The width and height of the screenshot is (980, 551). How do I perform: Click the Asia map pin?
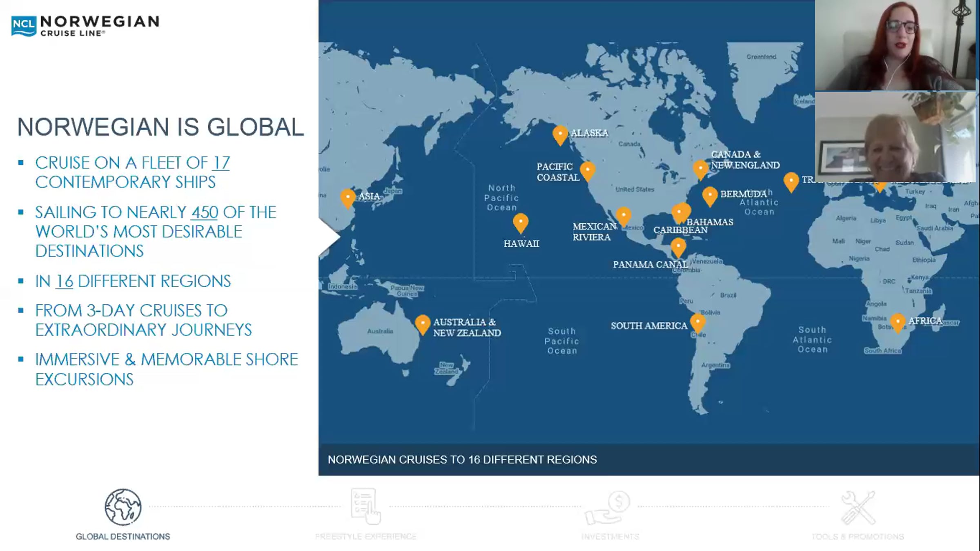(x=348, y=199)
